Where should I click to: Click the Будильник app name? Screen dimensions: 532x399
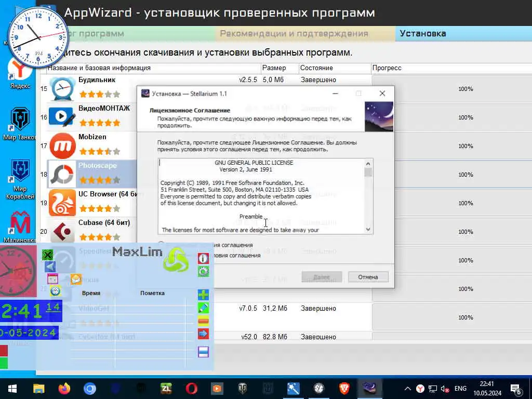pyautogui.click(x=97, y=79)
